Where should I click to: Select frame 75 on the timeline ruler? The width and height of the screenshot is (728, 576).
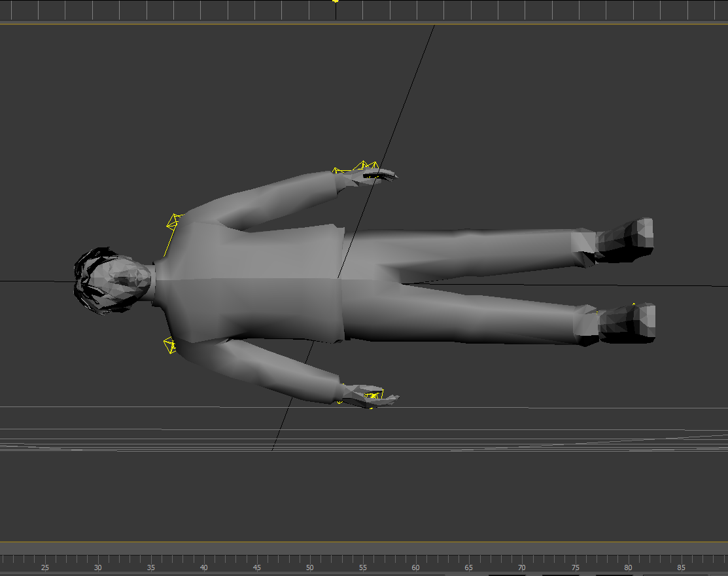click(x=575, y=567)
